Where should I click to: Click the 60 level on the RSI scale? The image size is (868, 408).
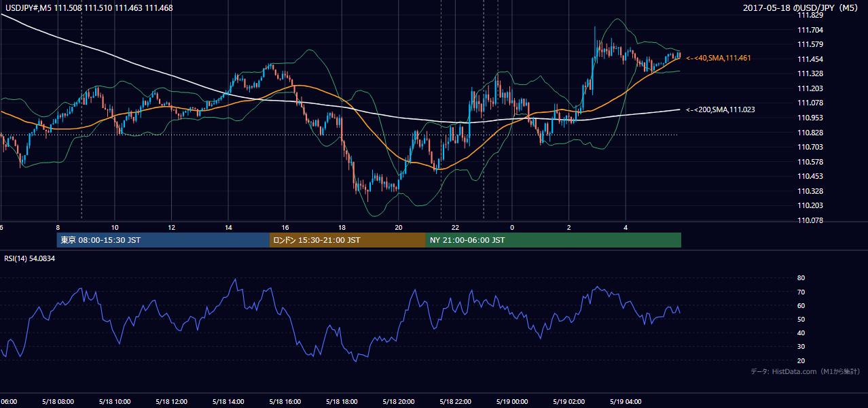coord(801,305)
